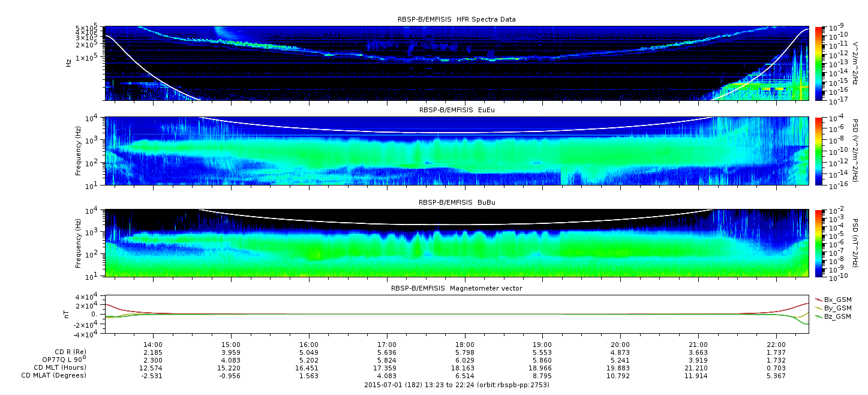Click the CD R (Re) row label

pyautogui.click(x=65, y=351)
